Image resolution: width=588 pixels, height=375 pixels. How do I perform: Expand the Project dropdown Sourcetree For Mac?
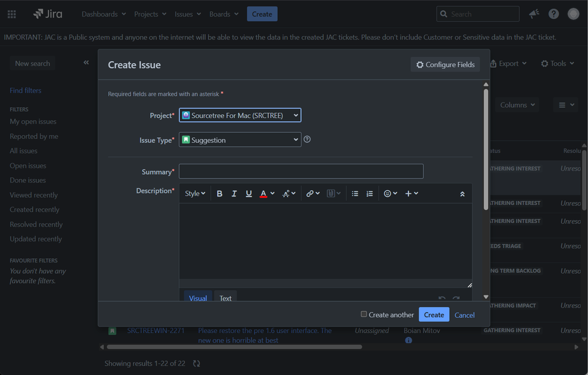(240, 115)
